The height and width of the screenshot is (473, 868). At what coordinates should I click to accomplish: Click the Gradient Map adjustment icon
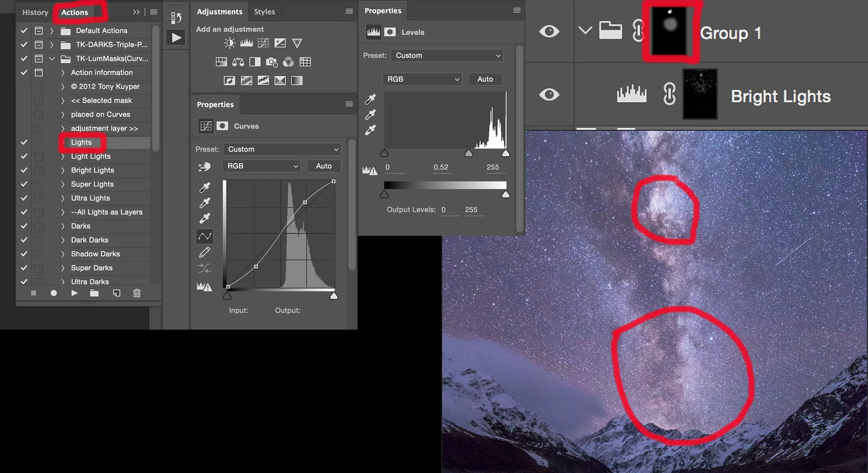[297, 81]
